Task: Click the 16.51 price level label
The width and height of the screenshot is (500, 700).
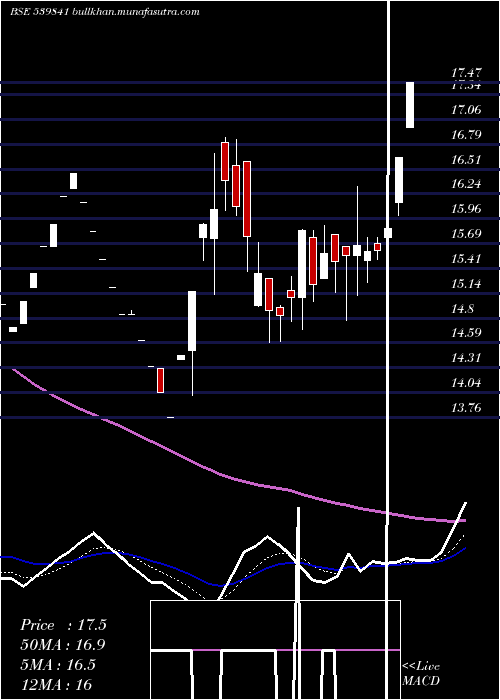Action: coord(466,159)
